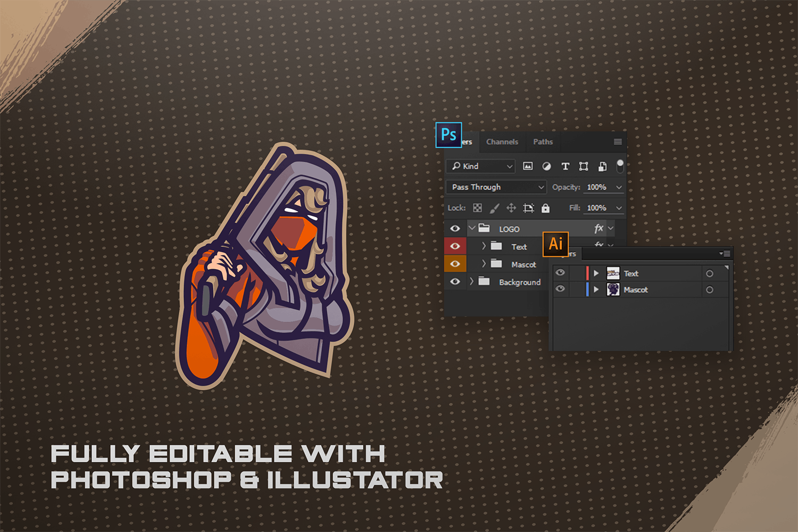798x532 pixels.
Task: Select the Text group name in Photoshop
Action: coord(519,247)
